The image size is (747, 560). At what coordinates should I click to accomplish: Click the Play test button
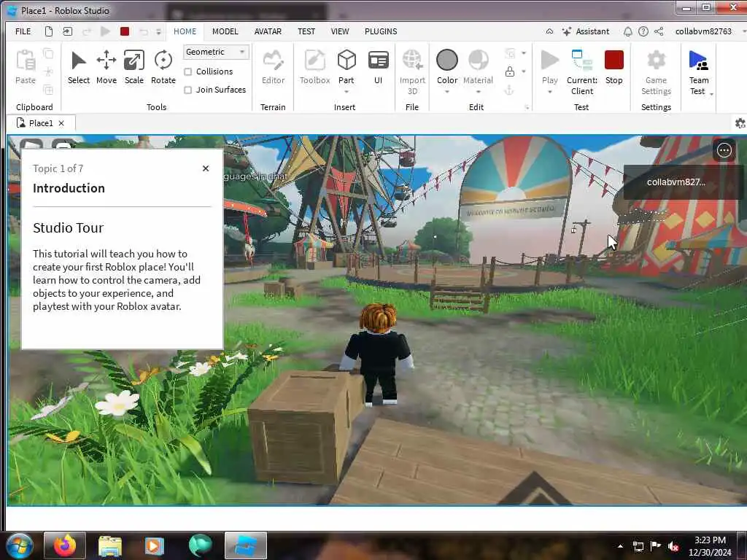click(x=550, y=66)
